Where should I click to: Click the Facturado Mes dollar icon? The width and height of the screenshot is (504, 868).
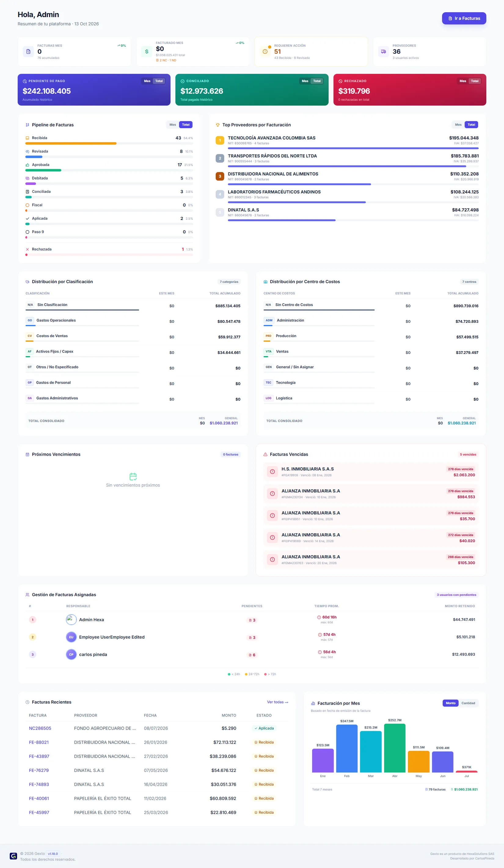tap(147, 52)
